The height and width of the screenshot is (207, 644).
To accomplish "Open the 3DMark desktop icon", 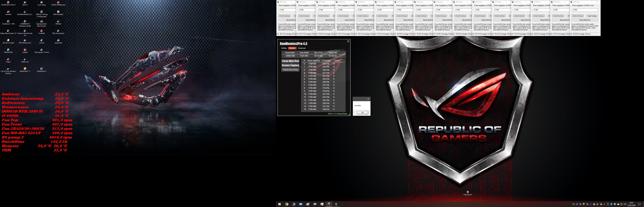I will click(58, 22).
